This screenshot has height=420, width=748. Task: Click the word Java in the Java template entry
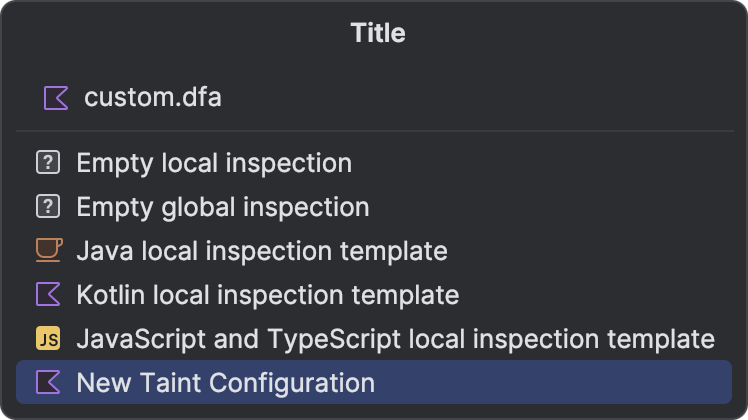[105, 251]
